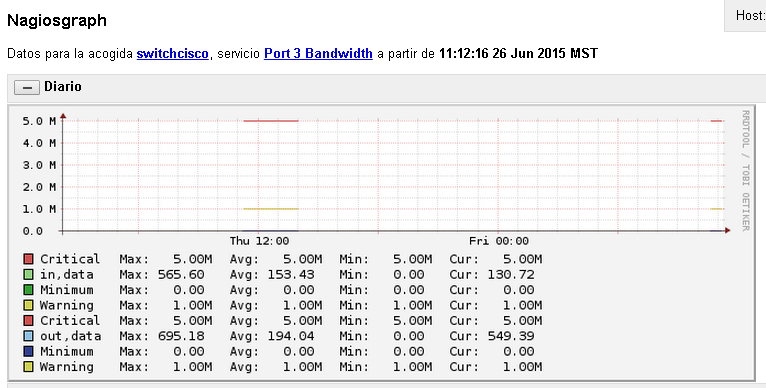The width and height of the screenshot is (766, 388).
Task: Collapse the Diario graph section
Action: click(27, 87)
